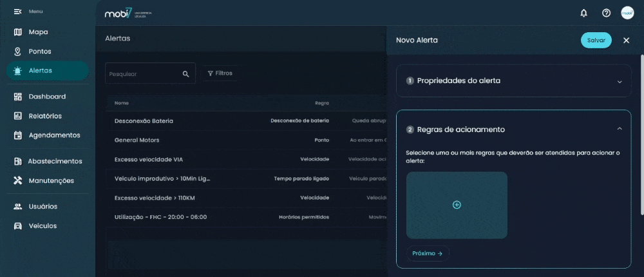
Task: Open the Filtros filter options
Action: tap(220, 73)
